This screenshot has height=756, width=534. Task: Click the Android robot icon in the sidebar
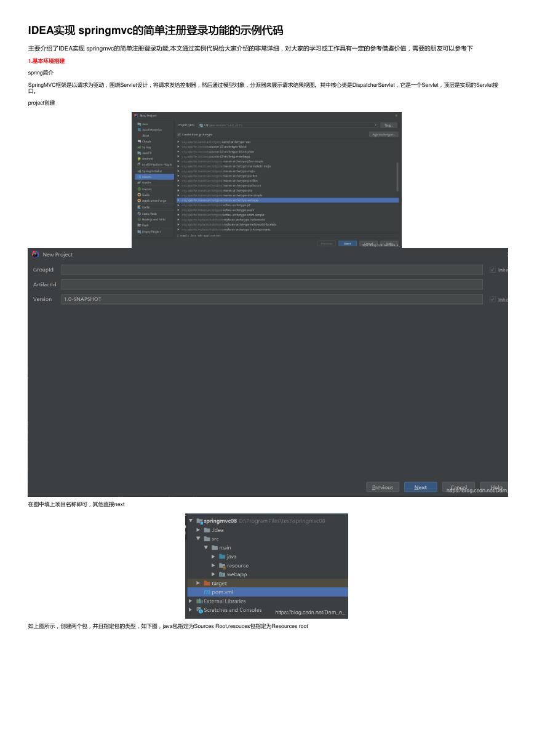tap(140, 159)
